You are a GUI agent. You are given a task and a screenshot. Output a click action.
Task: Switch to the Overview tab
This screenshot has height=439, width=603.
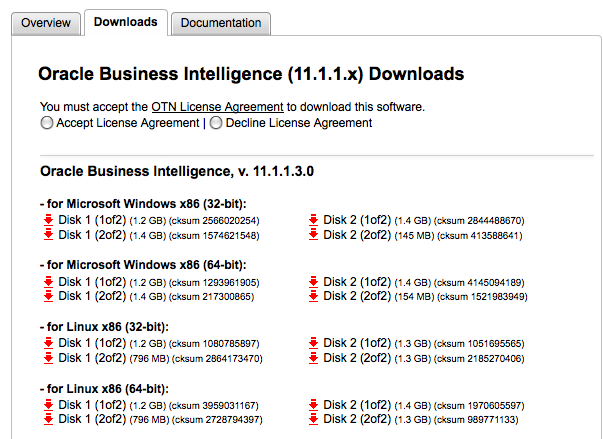[x=46, y=23]
